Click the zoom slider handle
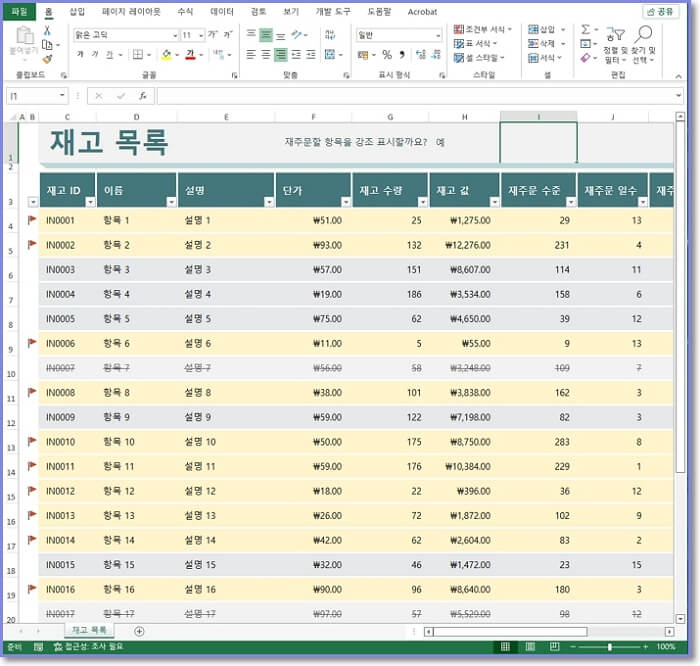The width and height of the screenshot is (700, 666). pyautogui.click(x=609, y=647)
